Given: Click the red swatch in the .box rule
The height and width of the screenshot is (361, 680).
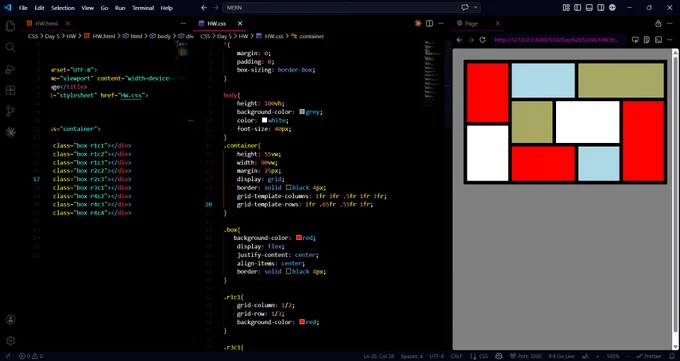Looking at the screenshot, I should point(298,238).
